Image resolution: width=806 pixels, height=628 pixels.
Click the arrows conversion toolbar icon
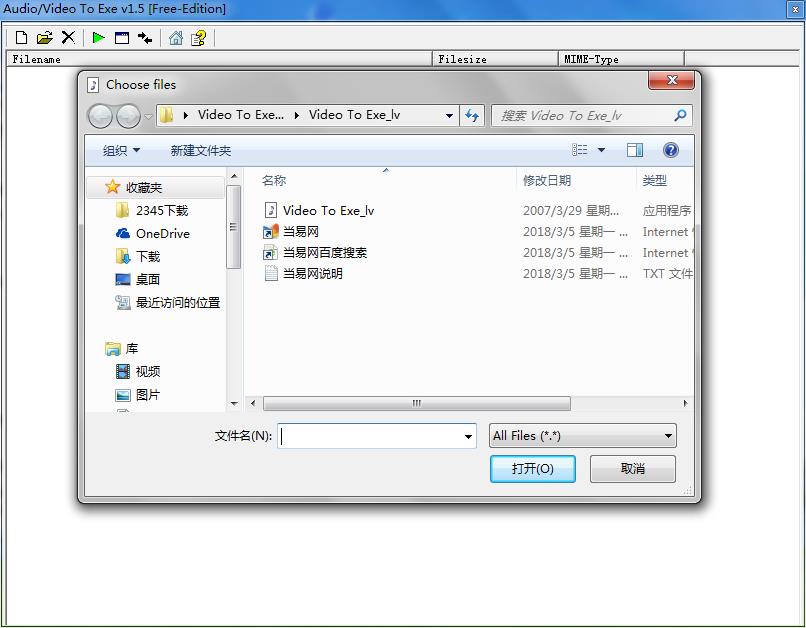[147, 38]
